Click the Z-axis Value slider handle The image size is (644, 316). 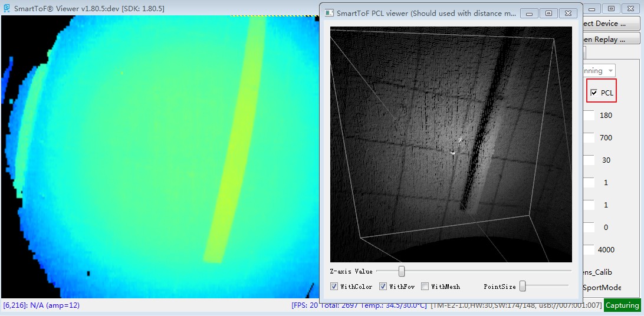[402, 271]
